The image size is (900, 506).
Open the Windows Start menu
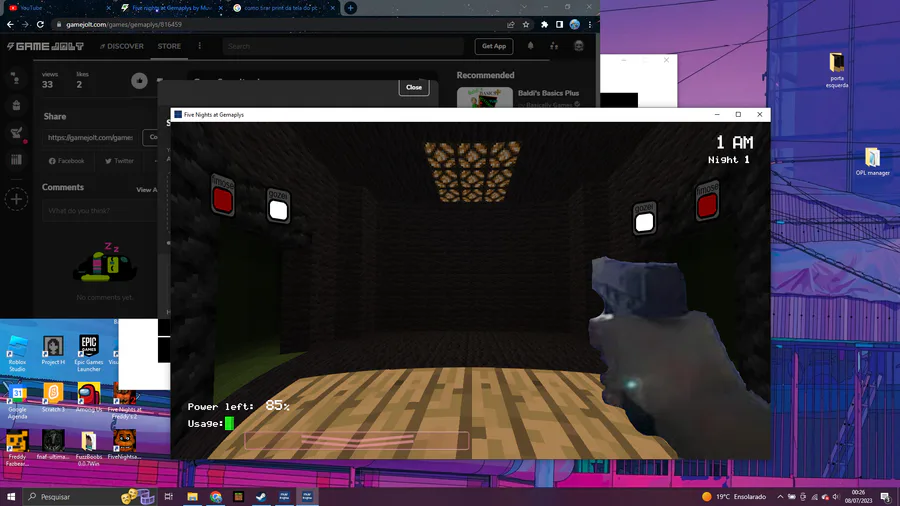[11, 496]
